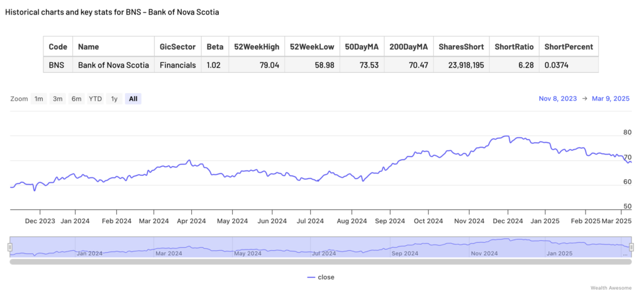Click the Code column header

coord(58,47)
